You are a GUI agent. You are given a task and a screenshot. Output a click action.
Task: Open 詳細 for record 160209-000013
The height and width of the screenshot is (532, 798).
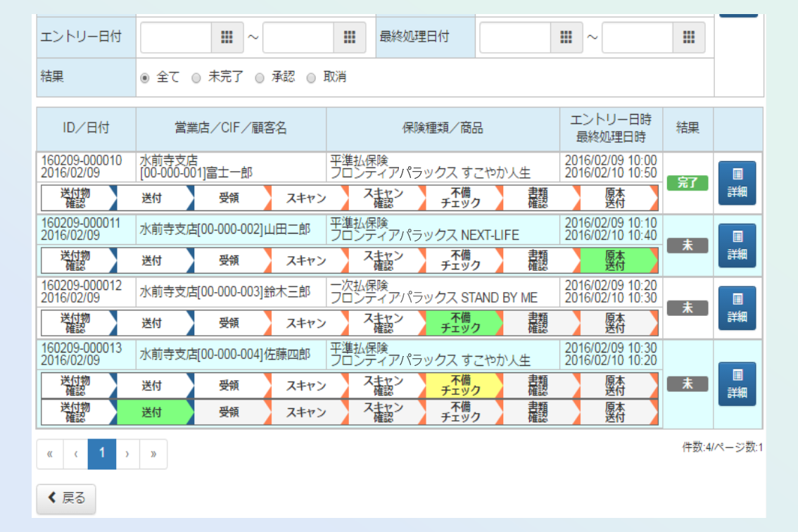point(737,384)
